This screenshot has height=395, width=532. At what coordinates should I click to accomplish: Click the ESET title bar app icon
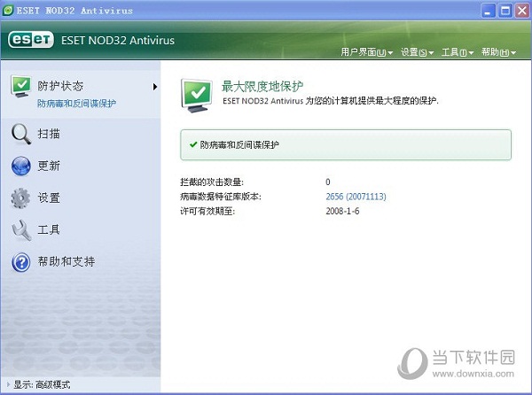point(7,11)
